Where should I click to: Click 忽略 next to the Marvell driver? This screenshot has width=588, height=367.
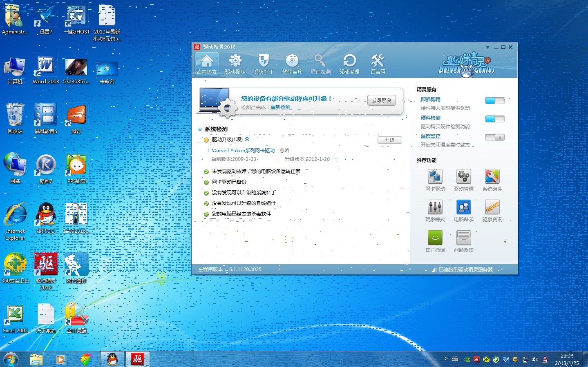[284, 151]
